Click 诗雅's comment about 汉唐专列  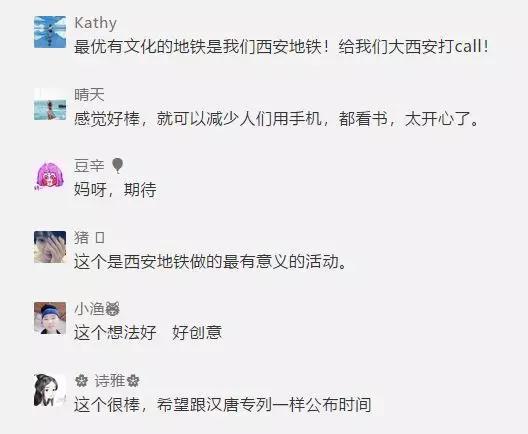(223, 404)
